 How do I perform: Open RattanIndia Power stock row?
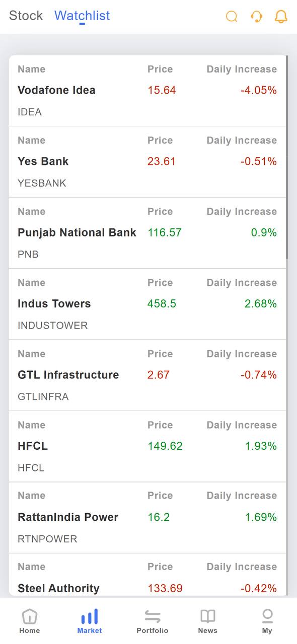coord(147,518)
